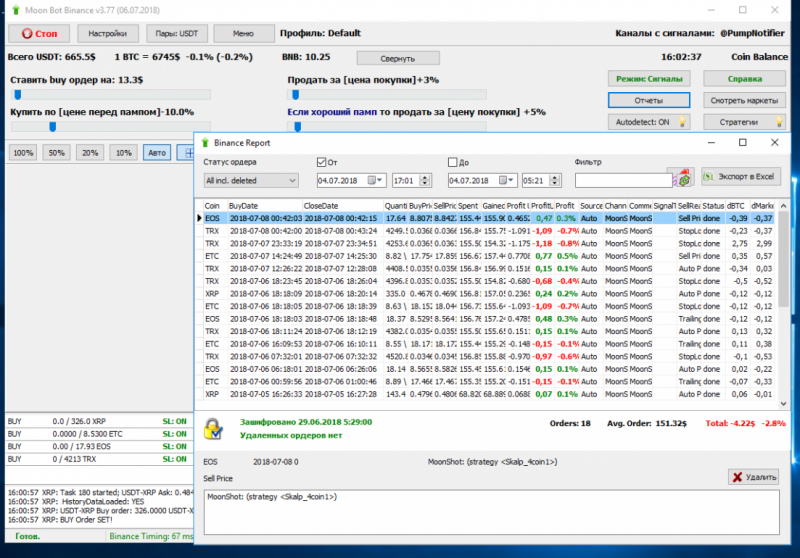Switch mode with Режим: Сигналы
800x558 pixels.
coord(649,79)
